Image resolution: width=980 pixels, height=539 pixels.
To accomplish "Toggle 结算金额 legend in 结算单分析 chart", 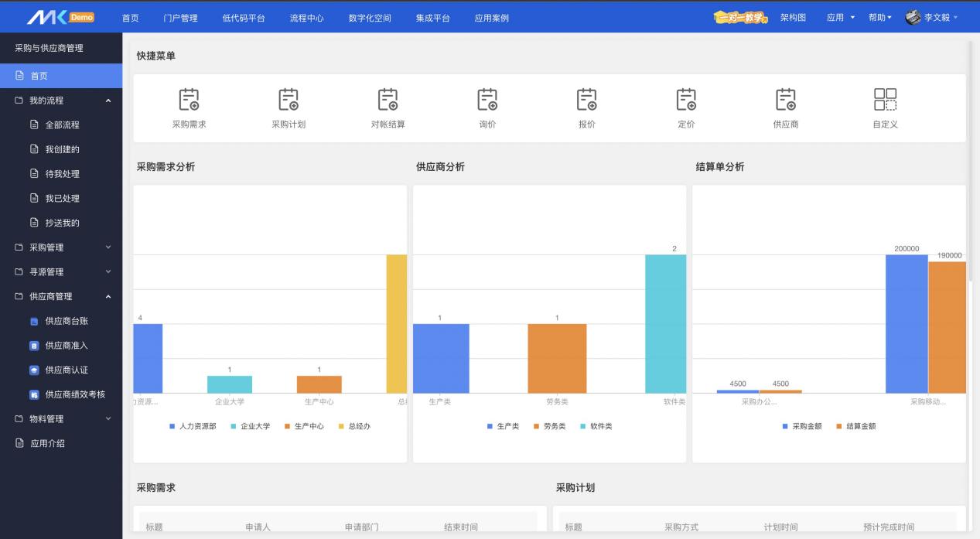I will click(856, 426).
